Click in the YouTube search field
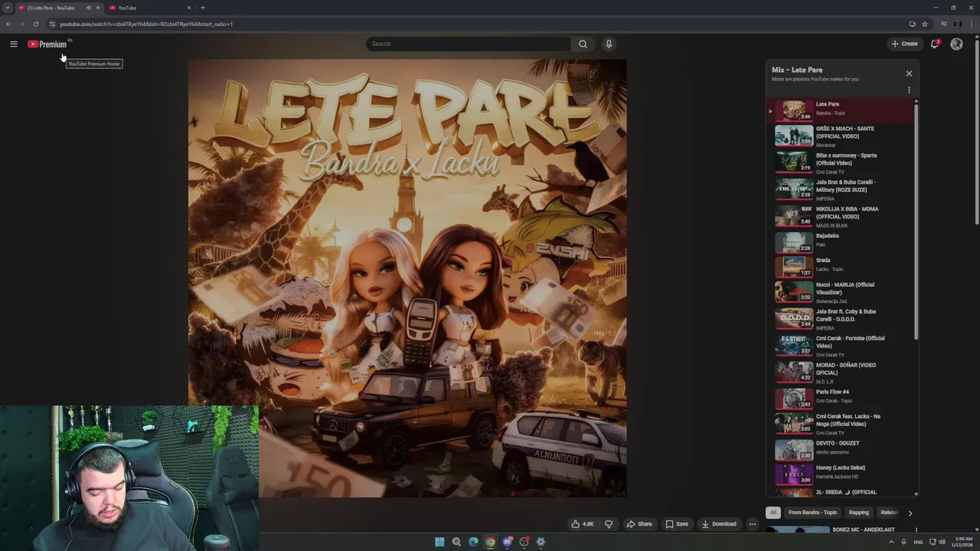980x551 pixels. (468, 44)
